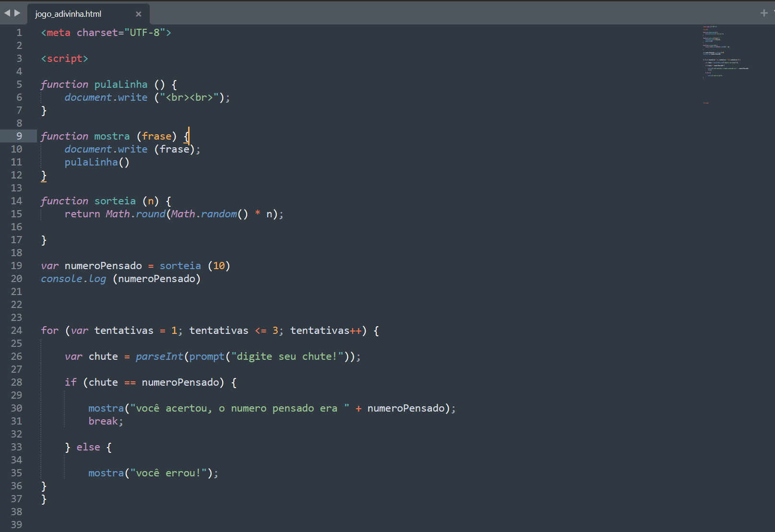775x532 pixels.
Task: Click tentativas++ in the for loop
Action: 326,331
